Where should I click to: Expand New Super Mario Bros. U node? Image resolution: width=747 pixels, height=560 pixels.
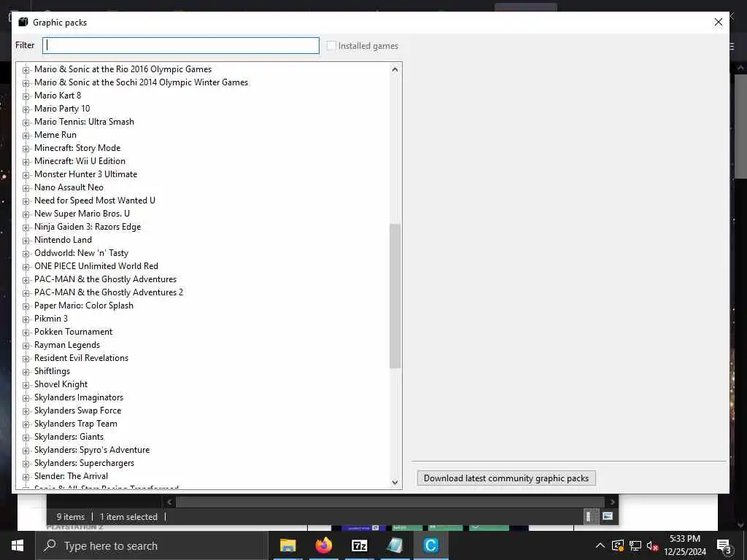tap(26, 214)
